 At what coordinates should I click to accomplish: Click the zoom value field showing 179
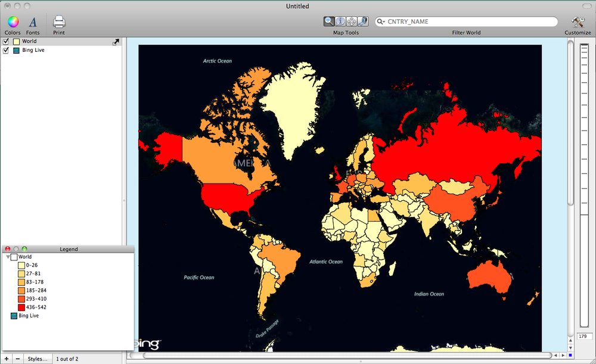583,337
